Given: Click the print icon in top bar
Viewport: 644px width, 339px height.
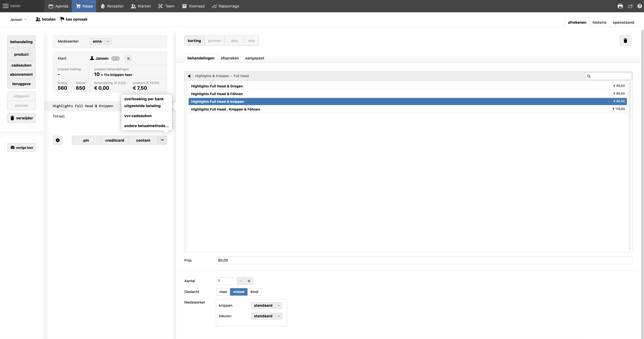Looking at the screenshot, I should click(x=620, y=6).
